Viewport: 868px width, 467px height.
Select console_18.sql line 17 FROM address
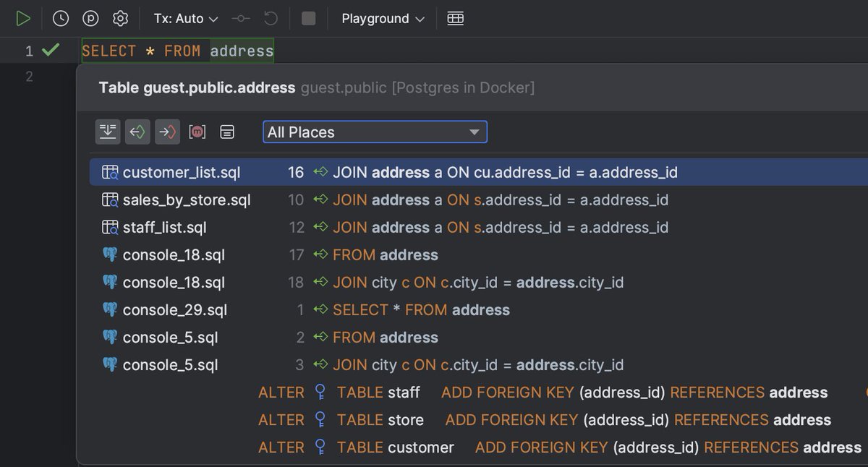coord(479,255)
